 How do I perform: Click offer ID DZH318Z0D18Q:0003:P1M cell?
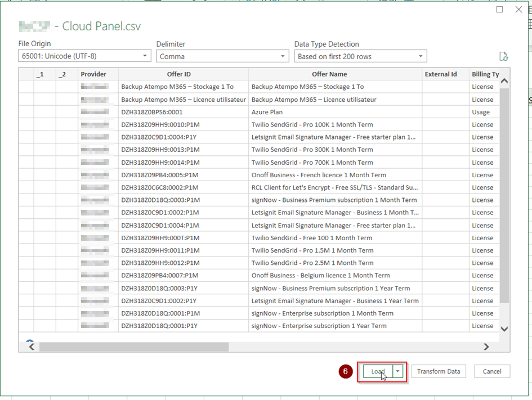pyautogui.click(x=183, y=200)
